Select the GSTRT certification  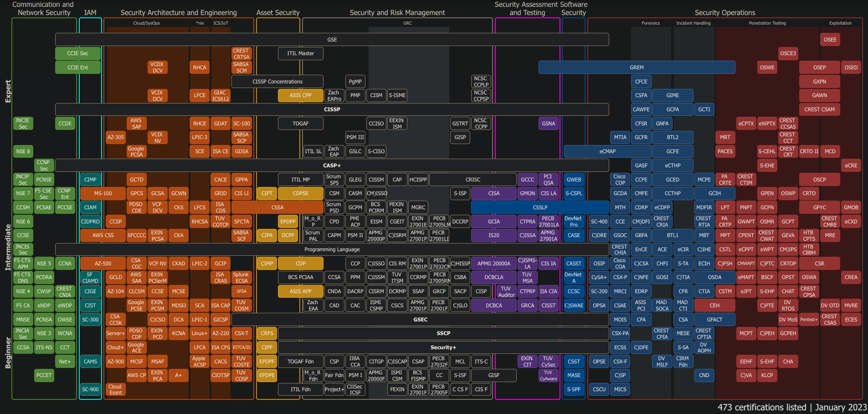click(x=460, y=124)
